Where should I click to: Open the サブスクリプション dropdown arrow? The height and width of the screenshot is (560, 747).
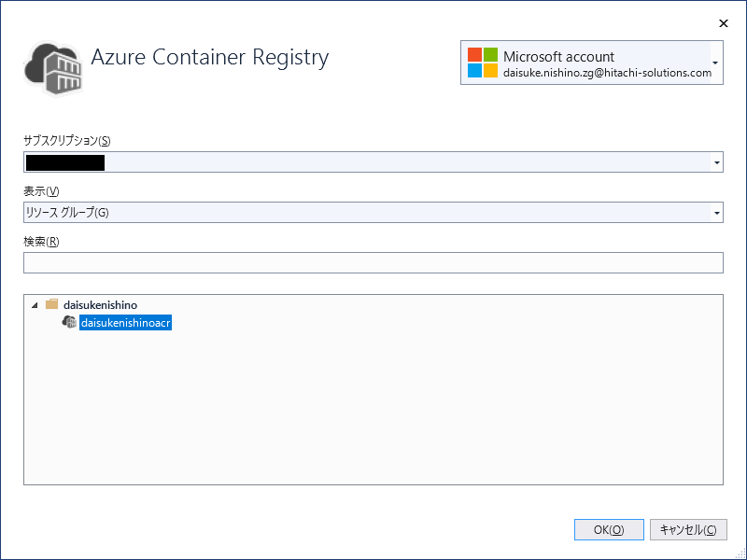click(716, 163)
